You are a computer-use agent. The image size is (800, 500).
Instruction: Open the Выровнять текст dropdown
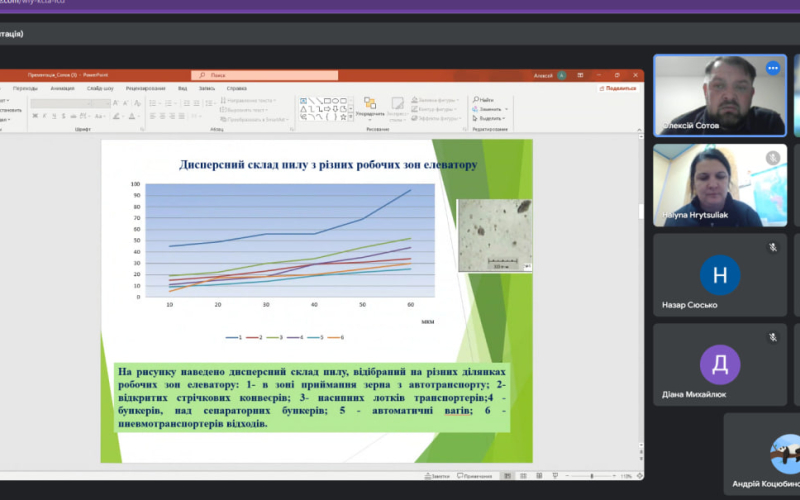(x=244, y=110)
